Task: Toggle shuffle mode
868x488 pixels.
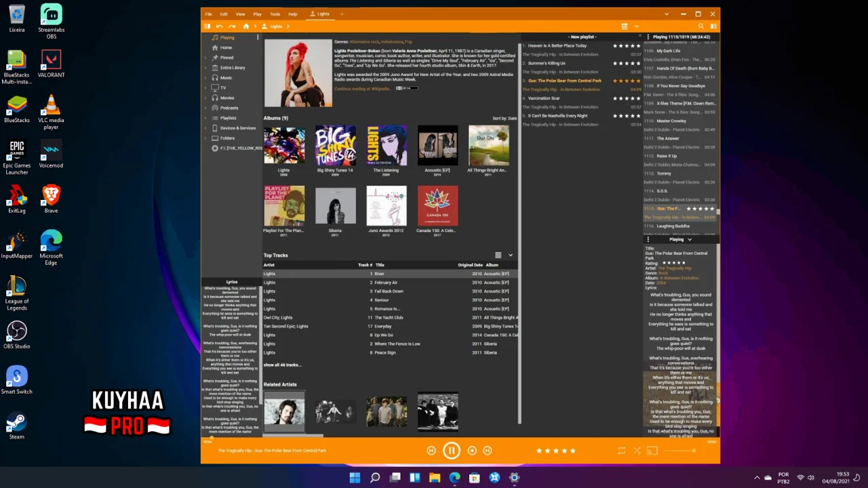Action: click(x=637, y=451)
